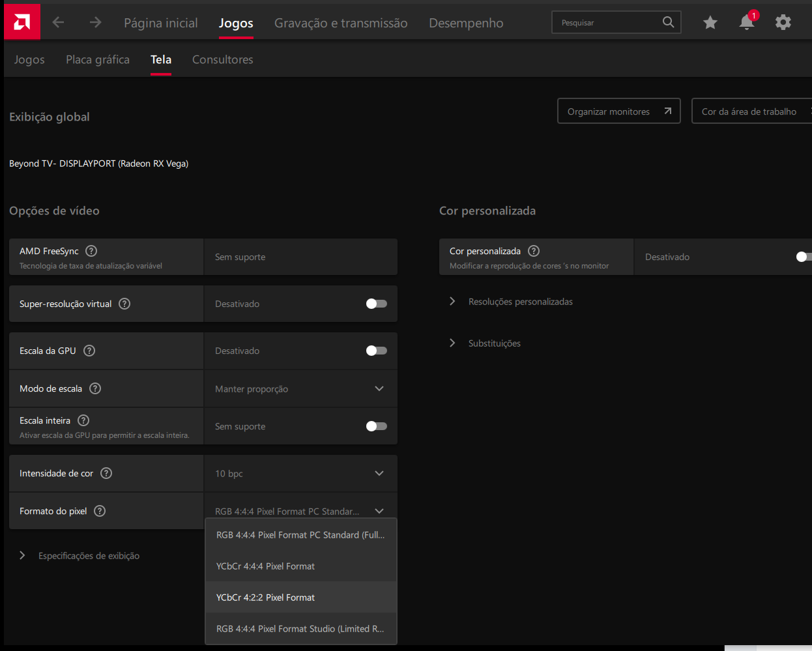This screenshot has width=812, height=651.
Task: Click Beyond TV- DISPLAYPORT display name
Action: (x=98, y=164)
